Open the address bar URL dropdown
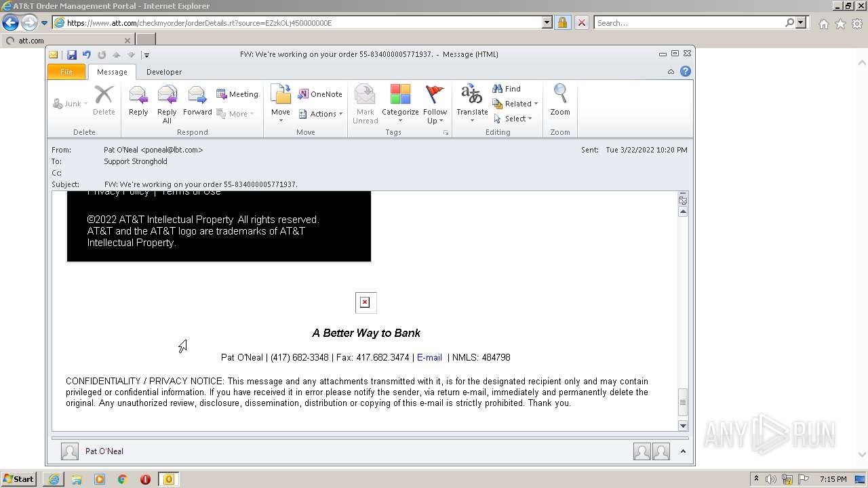 (547, 22)
